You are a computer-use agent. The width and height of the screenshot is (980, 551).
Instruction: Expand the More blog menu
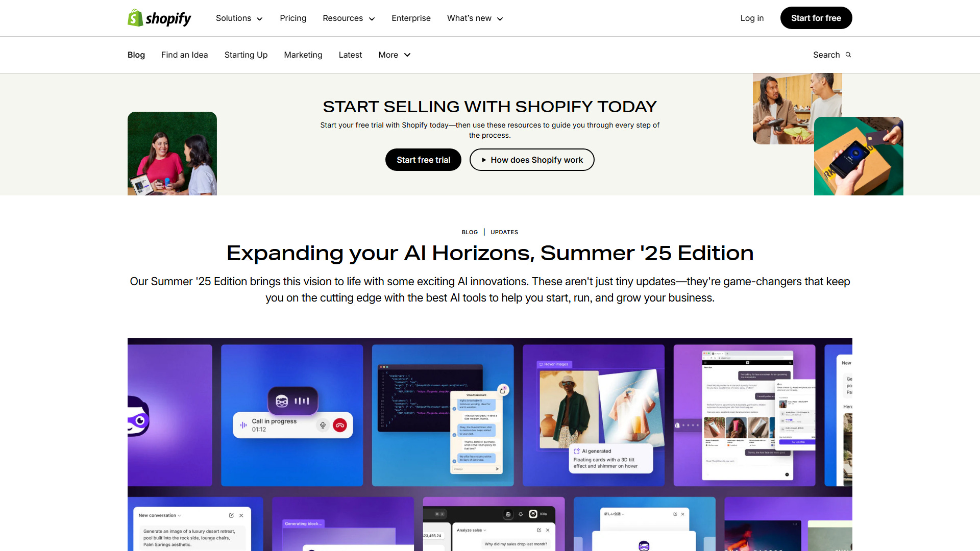tap(395, 55)
